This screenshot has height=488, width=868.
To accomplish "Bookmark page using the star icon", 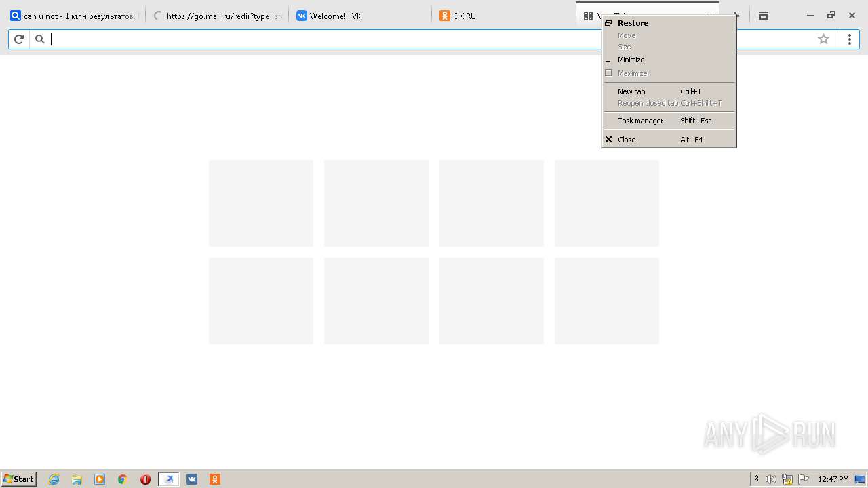I will pyautogui.click(x=823, y=39).
